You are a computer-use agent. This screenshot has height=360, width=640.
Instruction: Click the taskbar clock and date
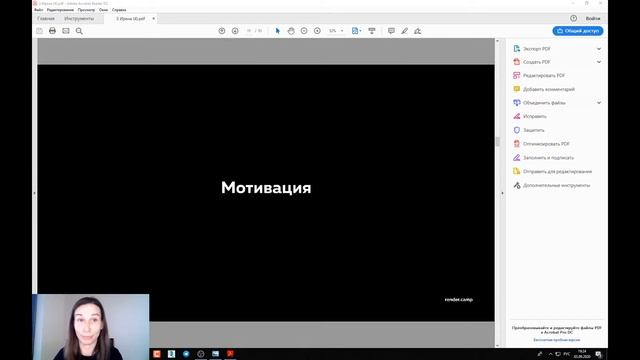coord(582,354)
